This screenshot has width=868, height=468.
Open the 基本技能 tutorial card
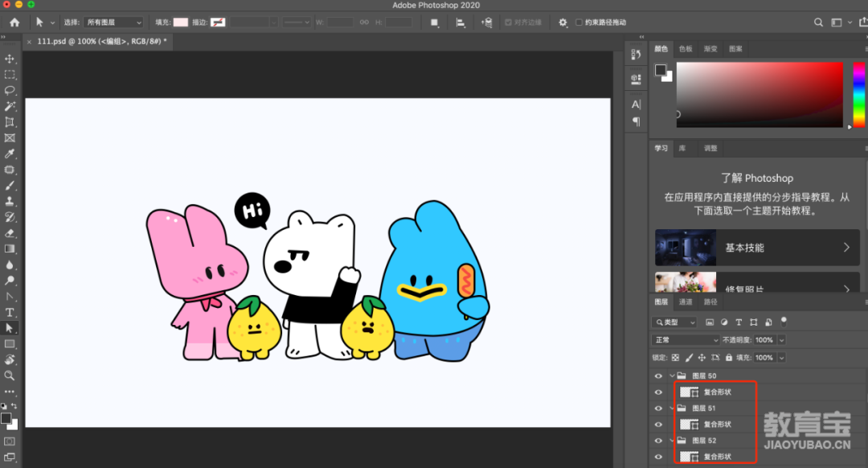pos(757,248)
